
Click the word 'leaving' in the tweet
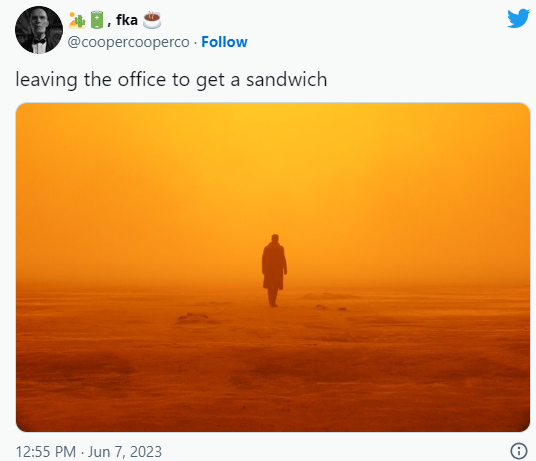(x=46, y=80)
